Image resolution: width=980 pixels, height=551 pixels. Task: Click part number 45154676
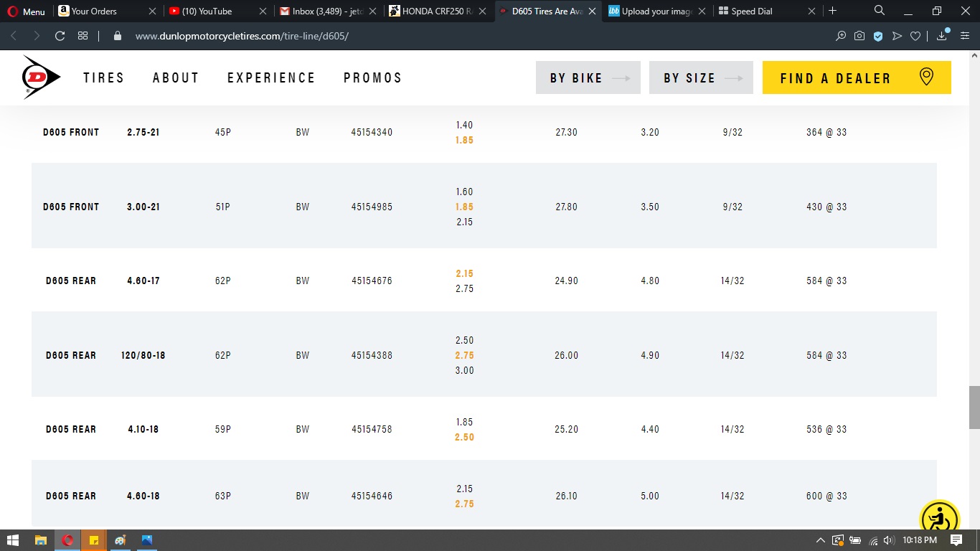tap(372, 281)
